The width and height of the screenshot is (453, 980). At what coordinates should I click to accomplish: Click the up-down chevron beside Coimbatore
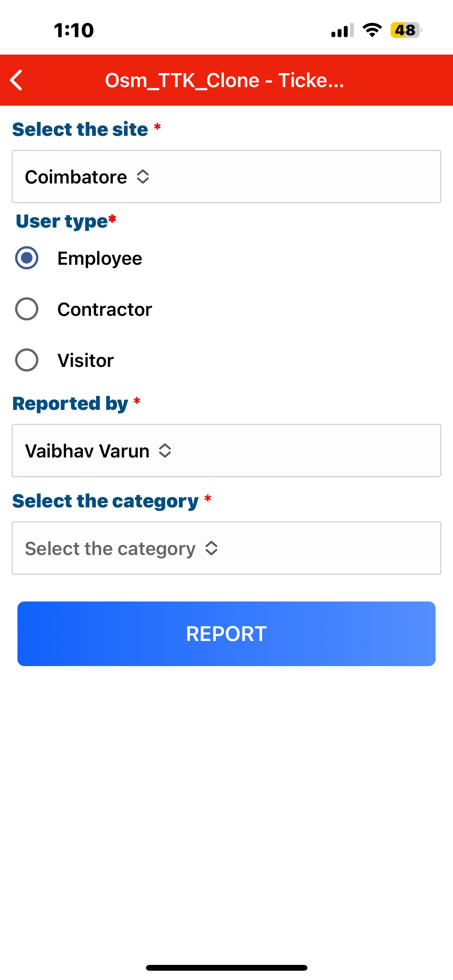click(143, 177)
